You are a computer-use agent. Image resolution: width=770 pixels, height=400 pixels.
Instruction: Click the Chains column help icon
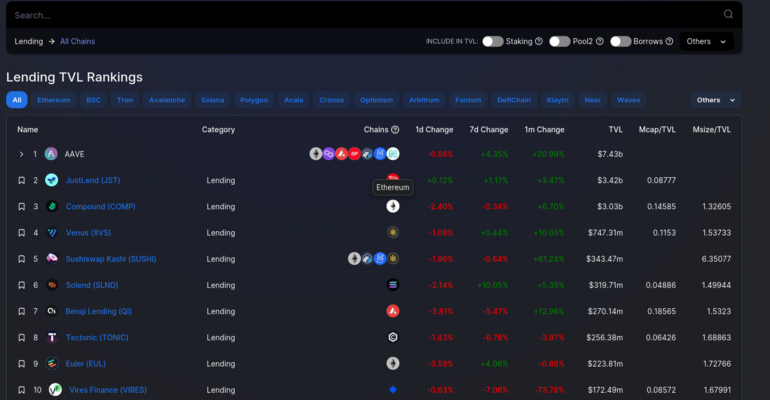pos(395,130)
